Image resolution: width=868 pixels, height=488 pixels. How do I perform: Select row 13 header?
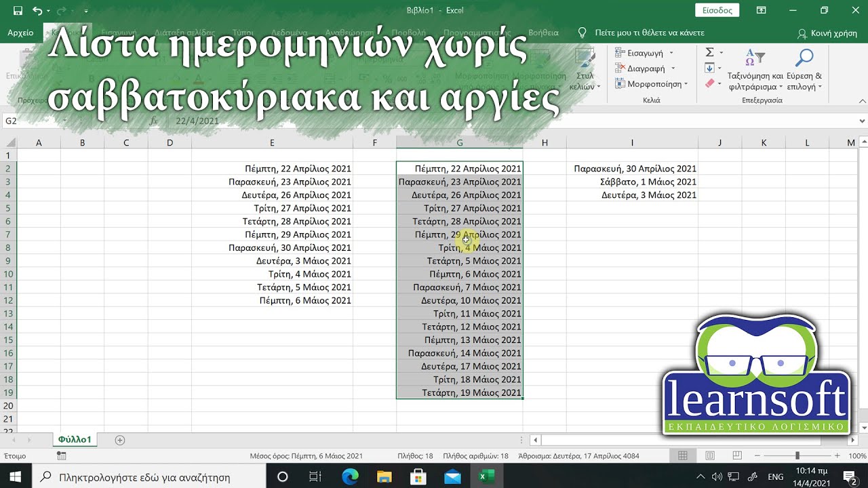[x=8, y=314]
